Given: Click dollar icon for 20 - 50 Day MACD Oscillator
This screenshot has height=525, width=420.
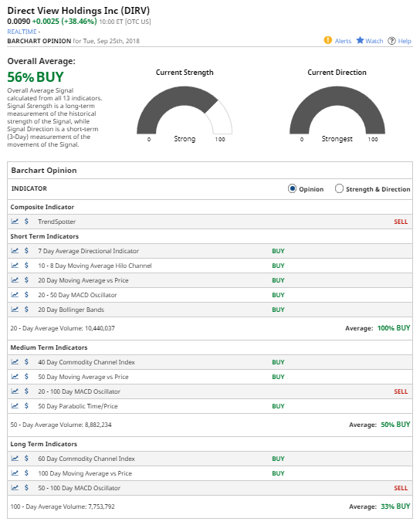Looking at the screenshot, I should pos(26,295).
